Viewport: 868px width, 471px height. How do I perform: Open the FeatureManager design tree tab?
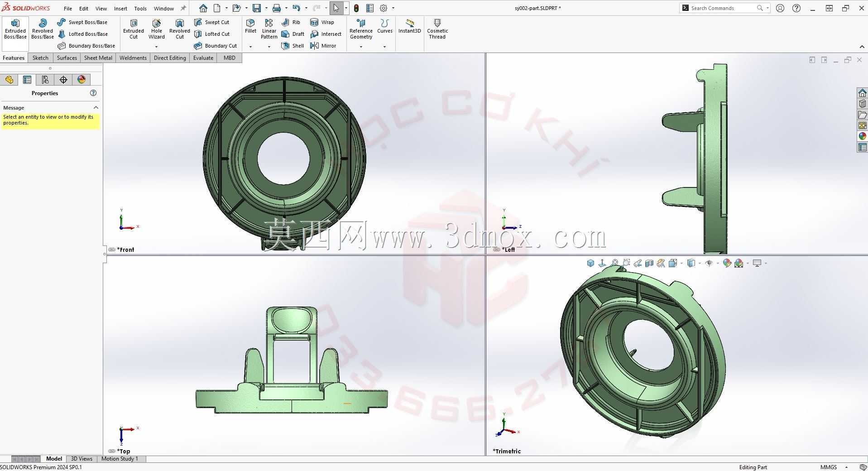9,80
